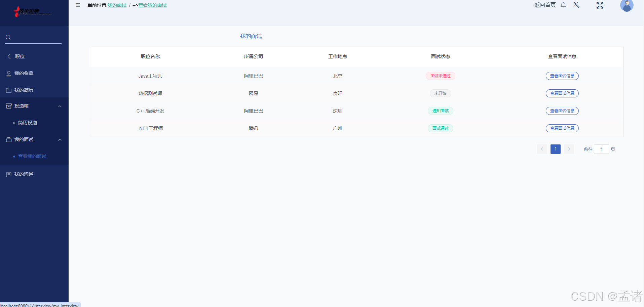Click Java工程师 job name cell
The height and width of the screenshot is (307, 644).
(150, 76)
